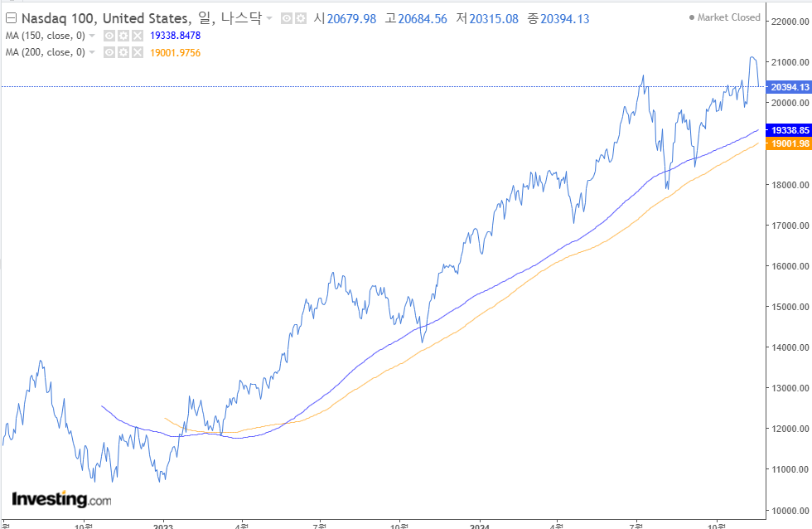Image resolution: width=812 pixels, height=529 pixels.
Task: Open the Nasdaq 100 series dropdown arrow
Action: (x=269, y=18)
